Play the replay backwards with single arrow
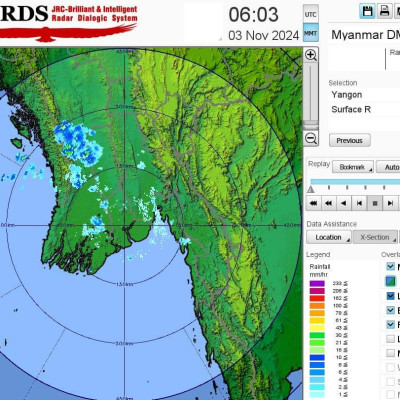Screen dimensions: 400x400 point(344,203)
